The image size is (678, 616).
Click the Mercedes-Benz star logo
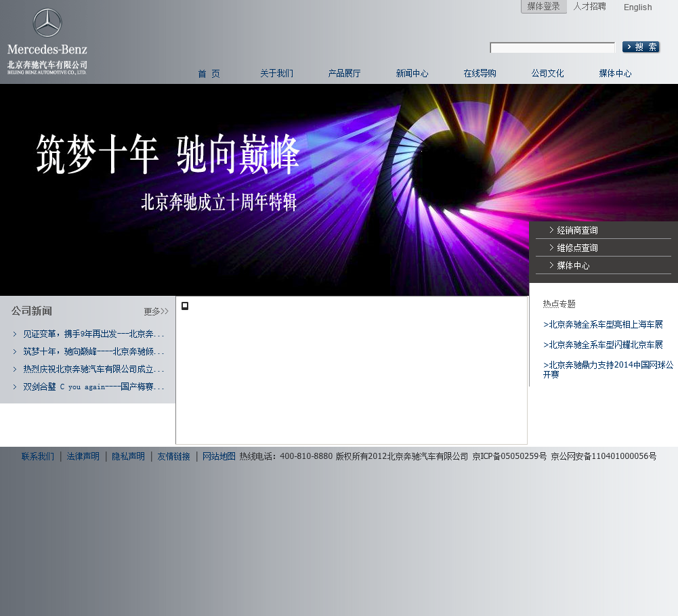(x=47, y=22)
